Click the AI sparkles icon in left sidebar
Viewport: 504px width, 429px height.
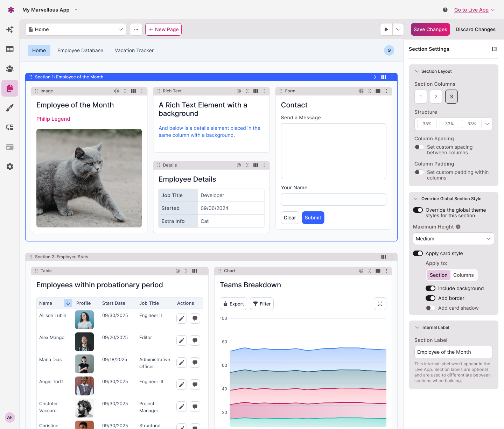point(10,29)
